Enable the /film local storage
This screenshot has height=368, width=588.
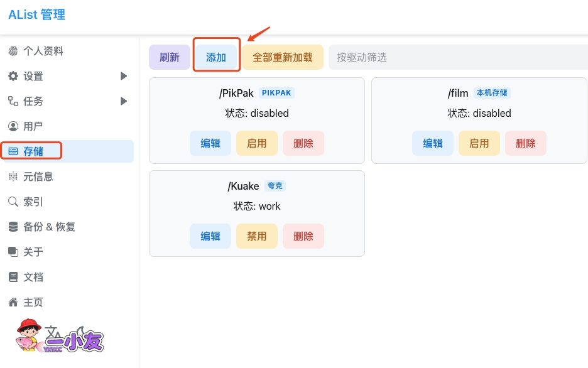pos(479,143)
